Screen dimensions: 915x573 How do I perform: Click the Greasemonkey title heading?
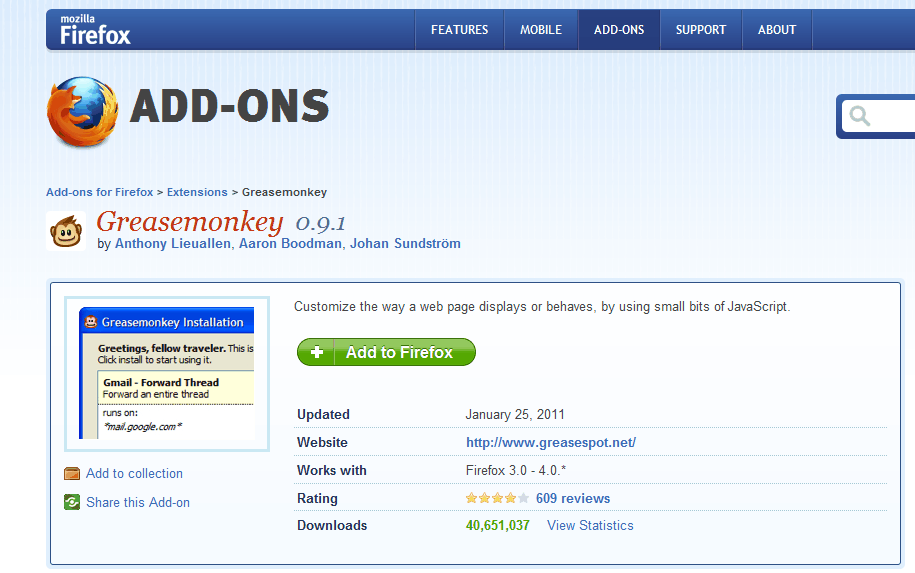pos(190,221)
